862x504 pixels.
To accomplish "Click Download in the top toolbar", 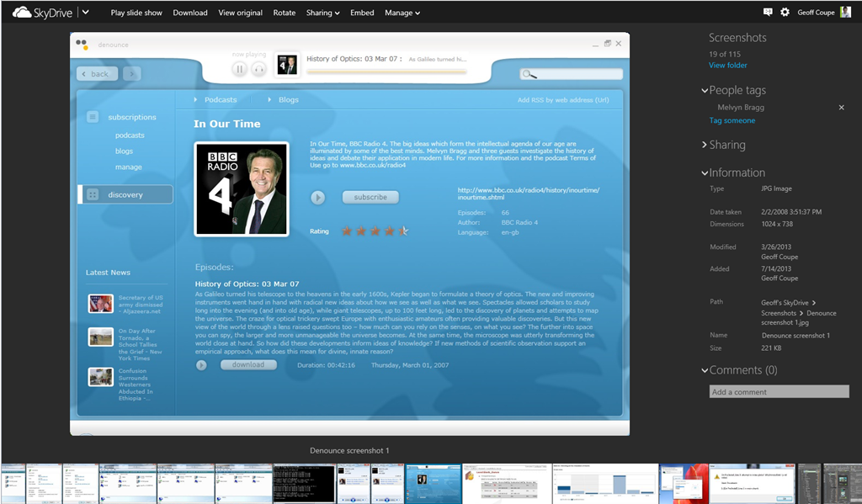I will (x=190, y=13).
